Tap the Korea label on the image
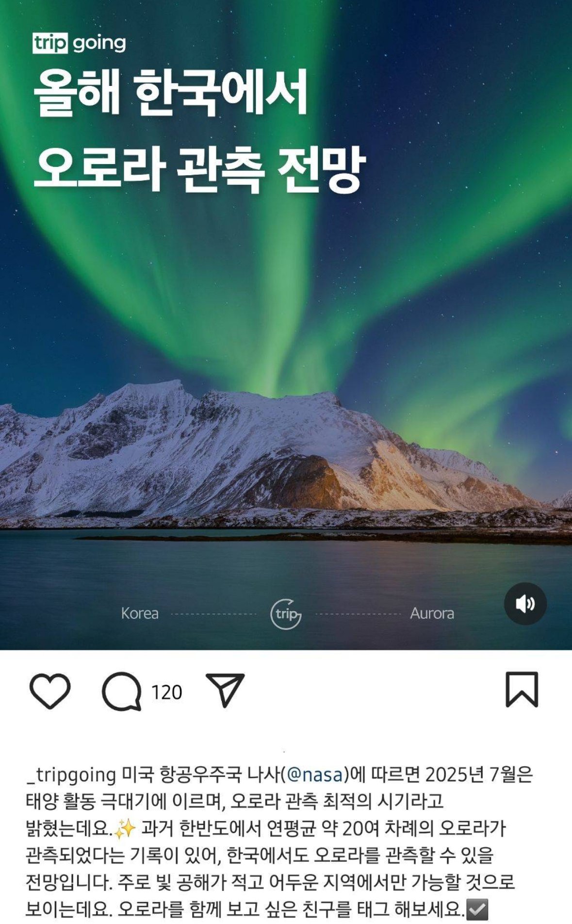The image size is (572, 924). pos(140,613)
